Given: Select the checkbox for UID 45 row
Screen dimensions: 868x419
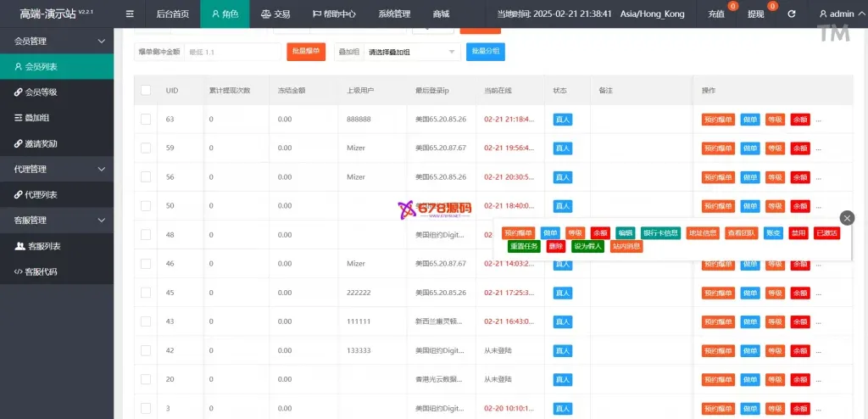Looking at the screenshot, I should click(146, 293).
